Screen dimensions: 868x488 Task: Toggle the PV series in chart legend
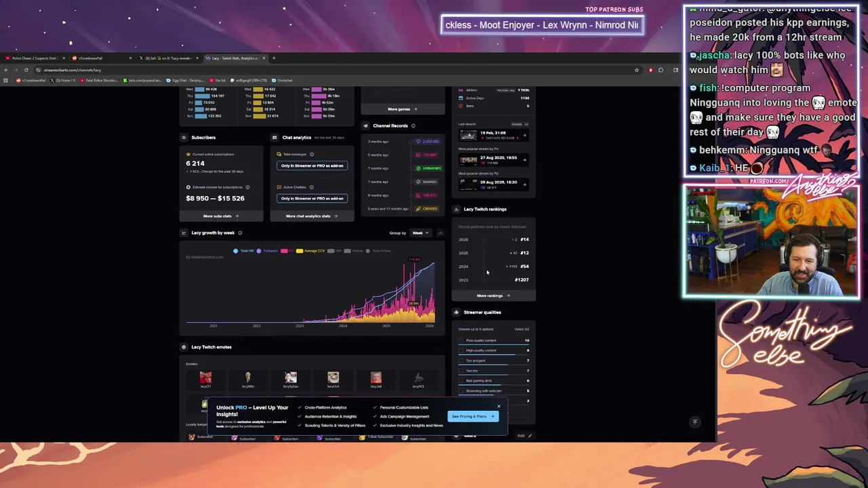[287, 251]
